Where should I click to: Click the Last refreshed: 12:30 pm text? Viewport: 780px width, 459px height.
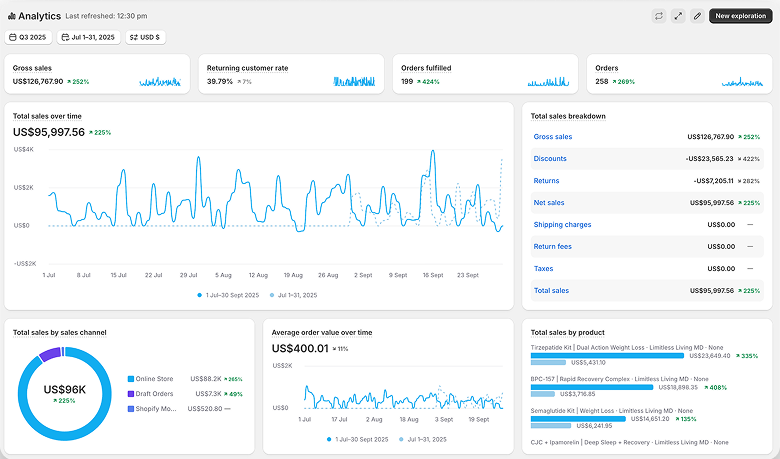pyautogui.click(x=106, y=16)
